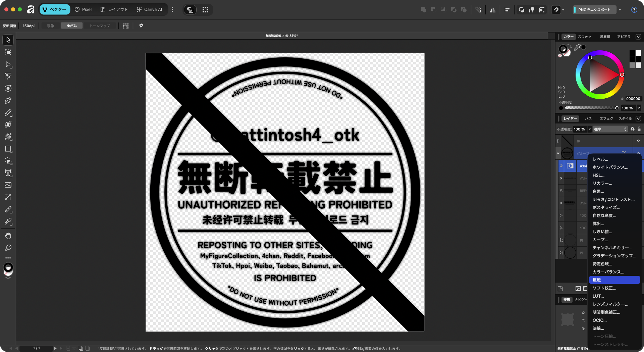
Task: Select the Place Image tool
Action: pyautogui.click(x=8, y=185)
